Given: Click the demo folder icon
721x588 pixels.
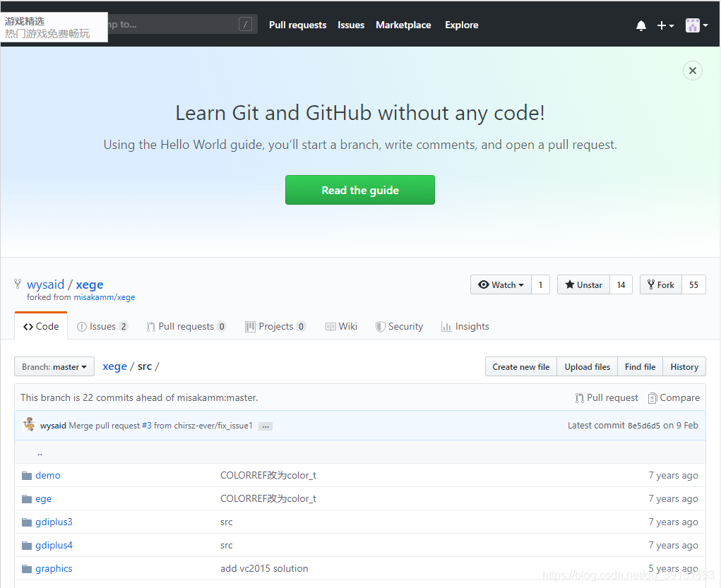Looking at the screenshot, I should click(27, 475).
